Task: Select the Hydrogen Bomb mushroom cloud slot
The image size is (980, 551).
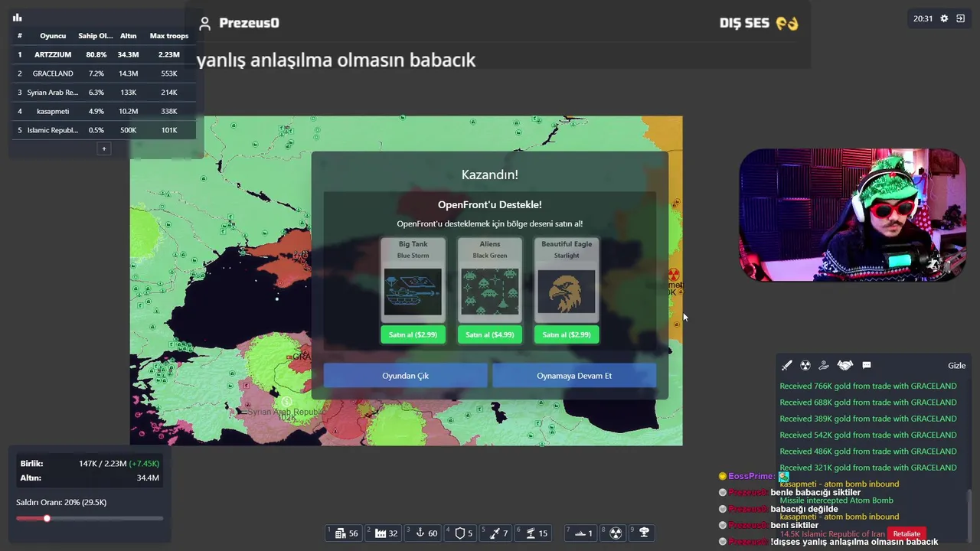Action: pyautogui.click(x=642, y=533)
